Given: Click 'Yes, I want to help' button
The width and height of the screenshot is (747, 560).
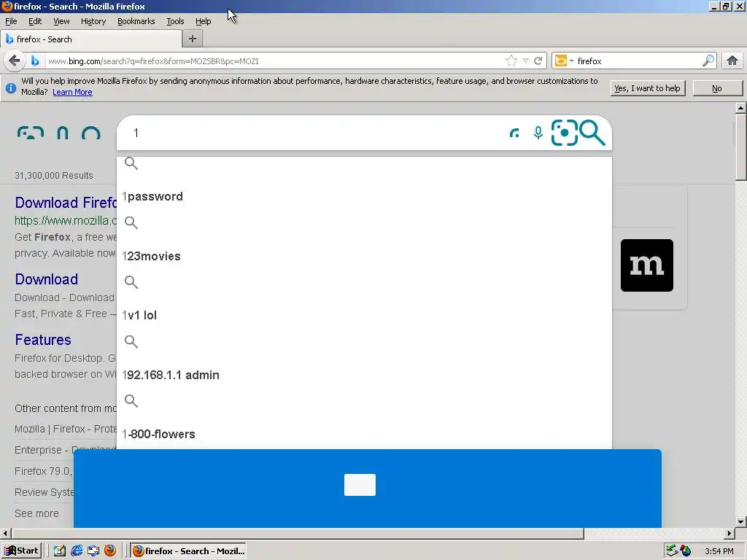Looking at the screenshot, I should coord(648,88).
